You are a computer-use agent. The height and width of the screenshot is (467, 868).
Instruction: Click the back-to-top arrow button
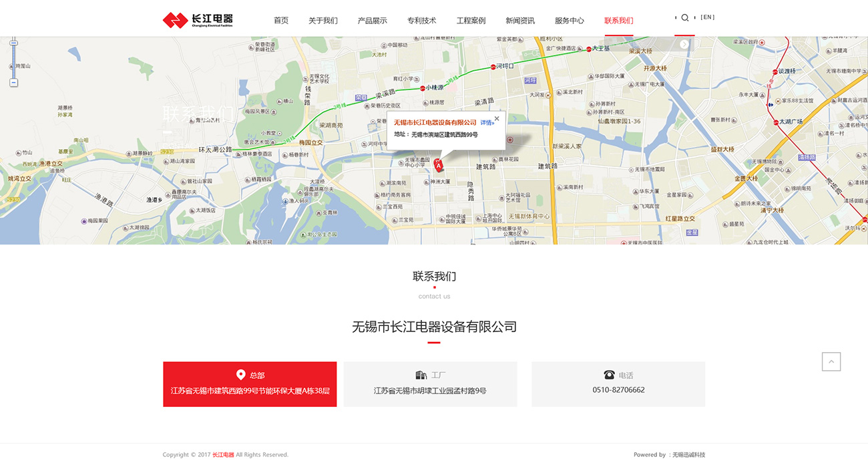click(x=831, y=361)
